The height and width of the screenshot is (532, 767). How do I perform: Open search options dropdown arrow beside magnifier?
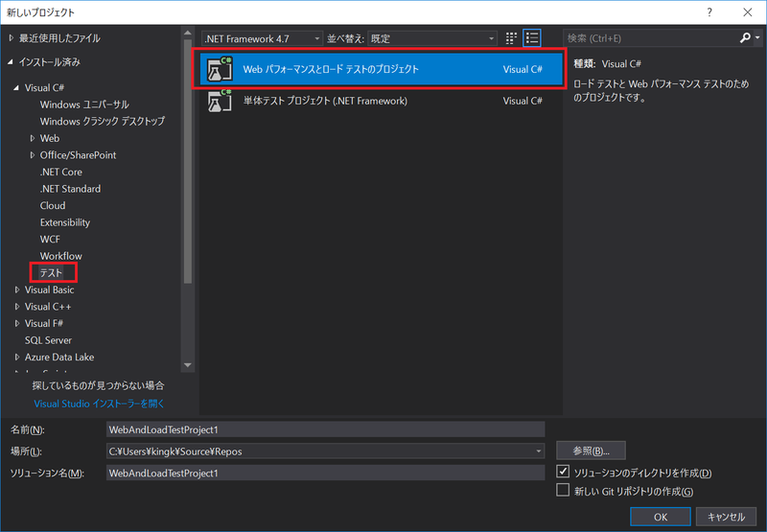(757, 37)
